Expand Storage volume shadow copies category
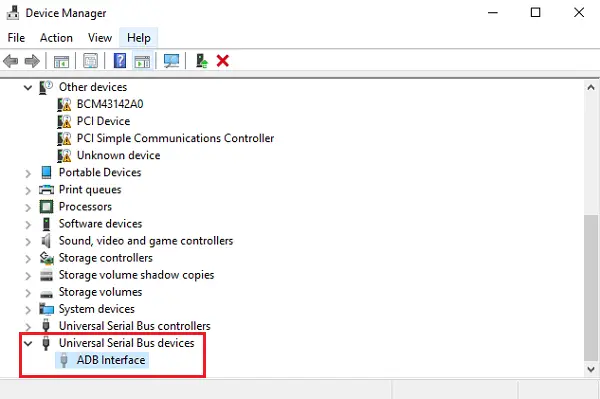This screenshot has width=600, height=399. [x=28, y=276]
